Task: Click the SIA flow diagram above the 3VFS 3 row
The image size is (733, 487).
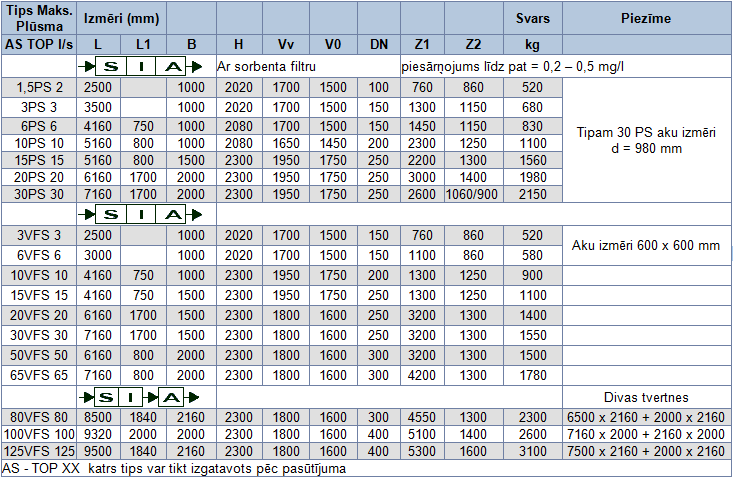Action: pos(140,215)
